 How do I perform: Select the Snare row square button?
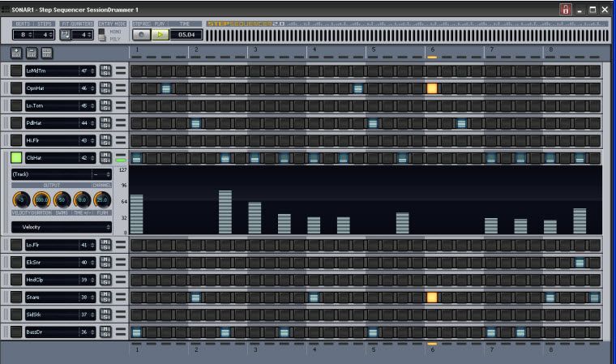point(16,298)
